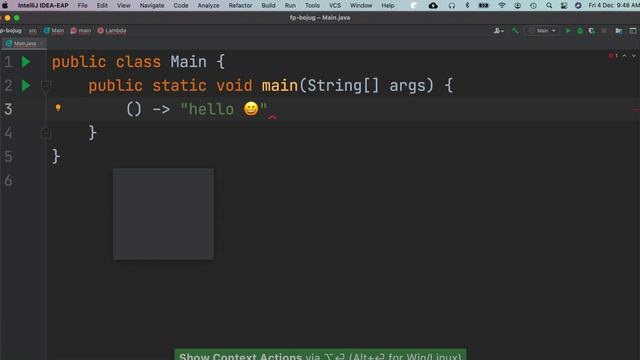The height and width of the screenshot is (360, 640).
Task: Click the Stop button in the toolbar
Action: pos(604,31)
